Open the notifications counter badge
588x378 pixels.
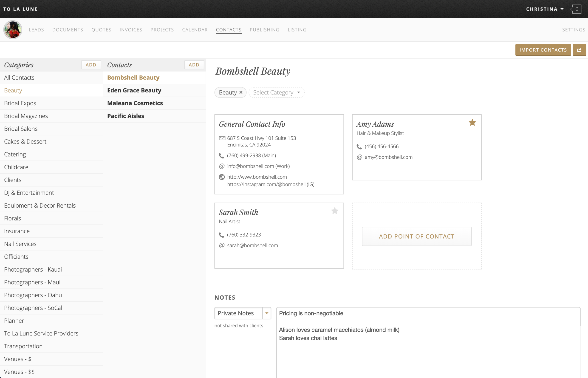point(576,9)
